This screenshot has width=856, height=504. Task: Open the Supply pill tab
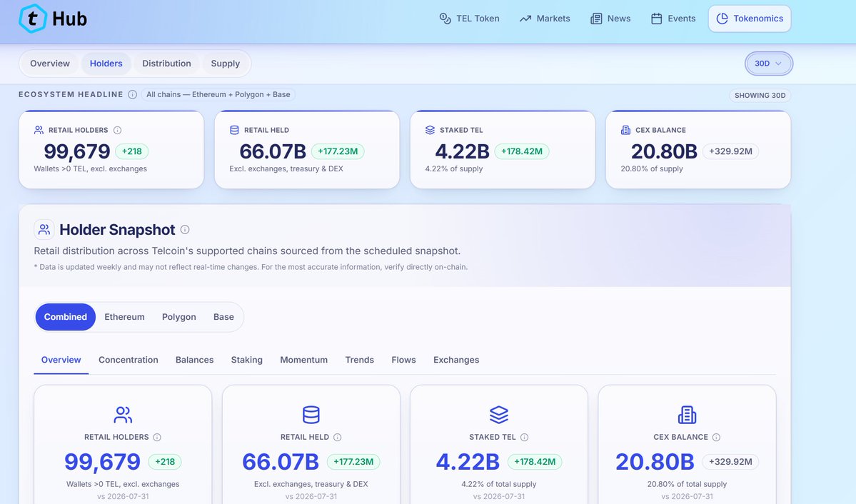[x=226, y=64]
